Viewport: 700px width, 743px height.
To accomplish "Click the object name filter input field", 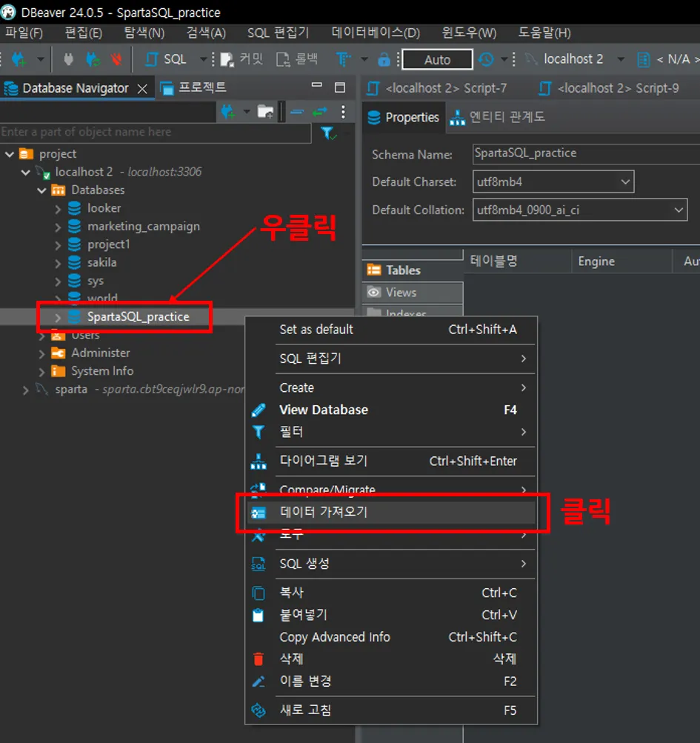I will (156, 132).
